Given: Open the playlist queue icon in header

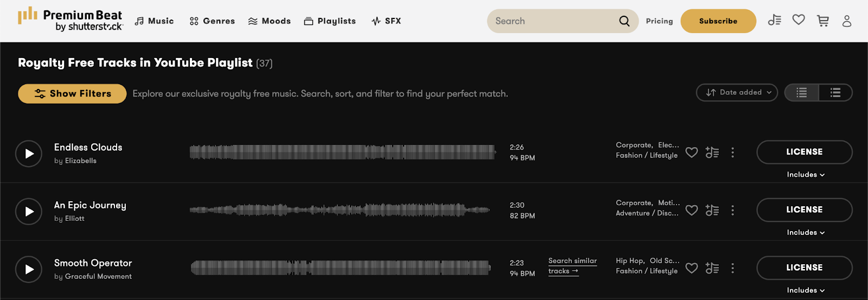Looking at the screenshot, I should tap(775, 21).
